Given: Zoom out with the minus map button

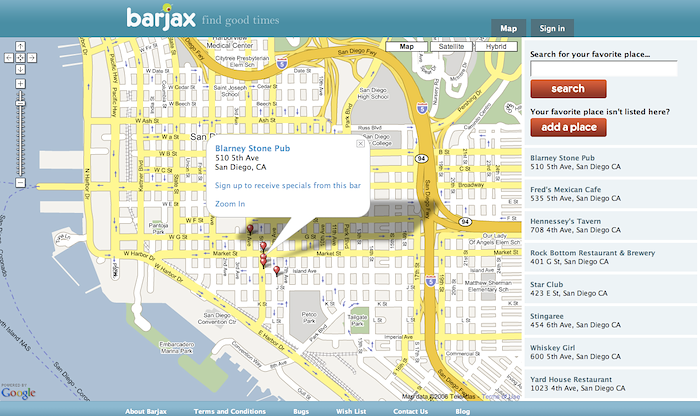Looking at the screenshot, I should click(x=21, y=183).
